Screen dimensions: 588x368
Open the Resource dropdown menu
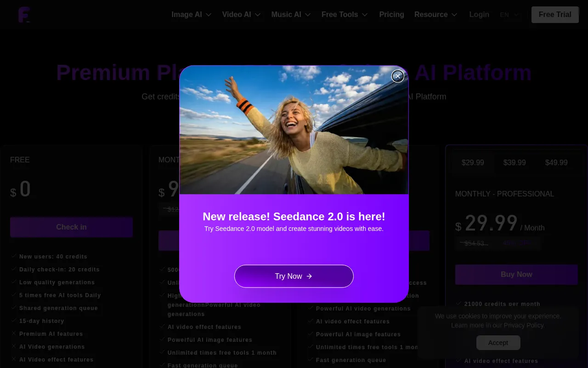(x=436, y=15)
